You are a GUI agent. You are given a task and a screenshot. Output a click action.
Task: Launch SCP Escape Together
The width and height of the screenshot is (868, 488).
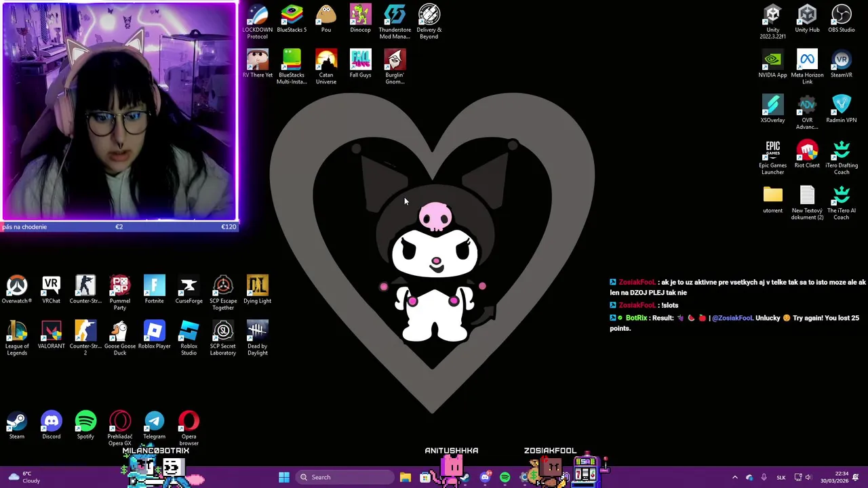(223, 293)
